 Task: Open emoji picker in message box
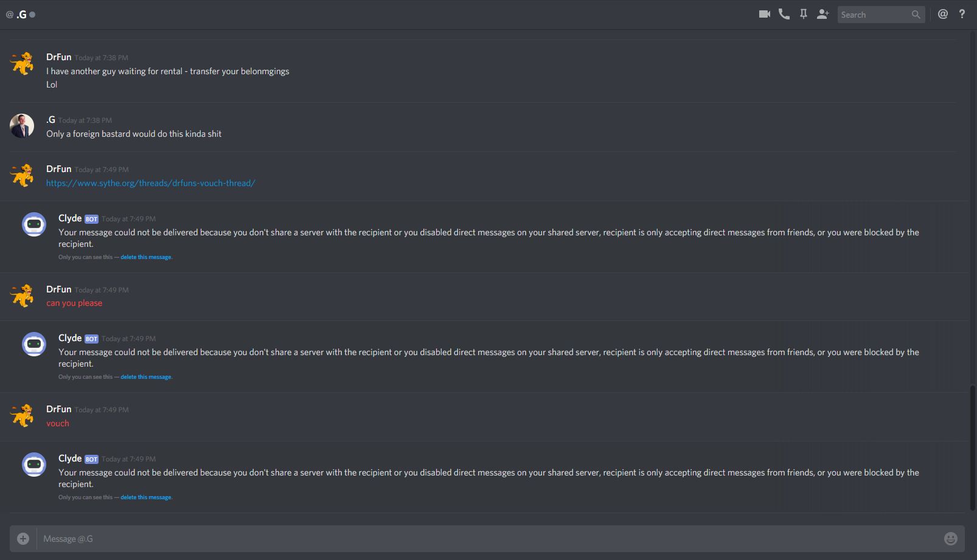pos(951,539)
